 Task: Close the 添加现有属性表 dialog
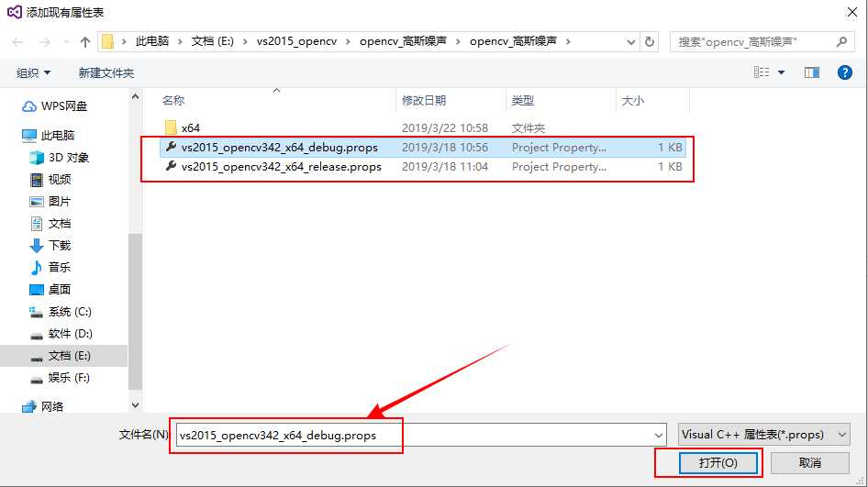pos(852,12)
